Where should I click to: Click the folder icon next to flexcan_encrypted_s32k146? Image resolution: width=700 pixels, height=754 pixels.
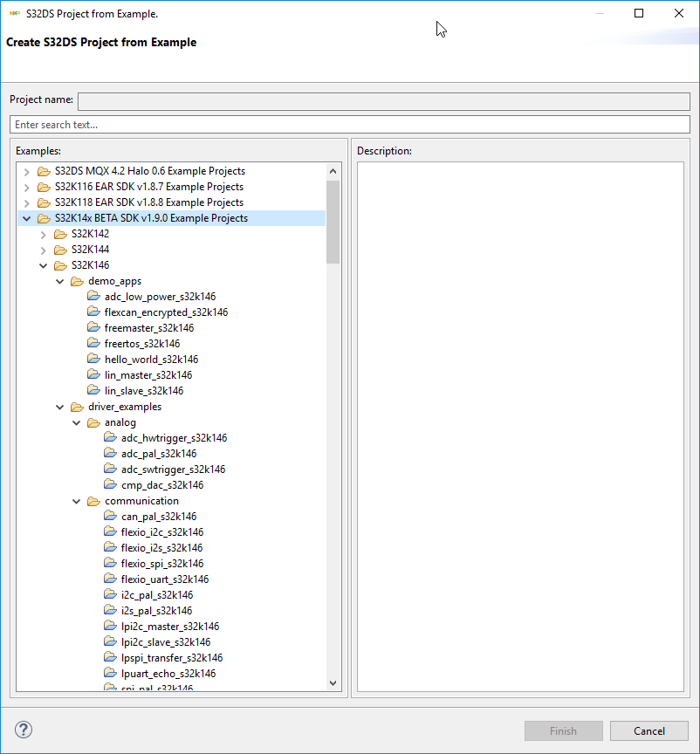(x=93, y=312)
